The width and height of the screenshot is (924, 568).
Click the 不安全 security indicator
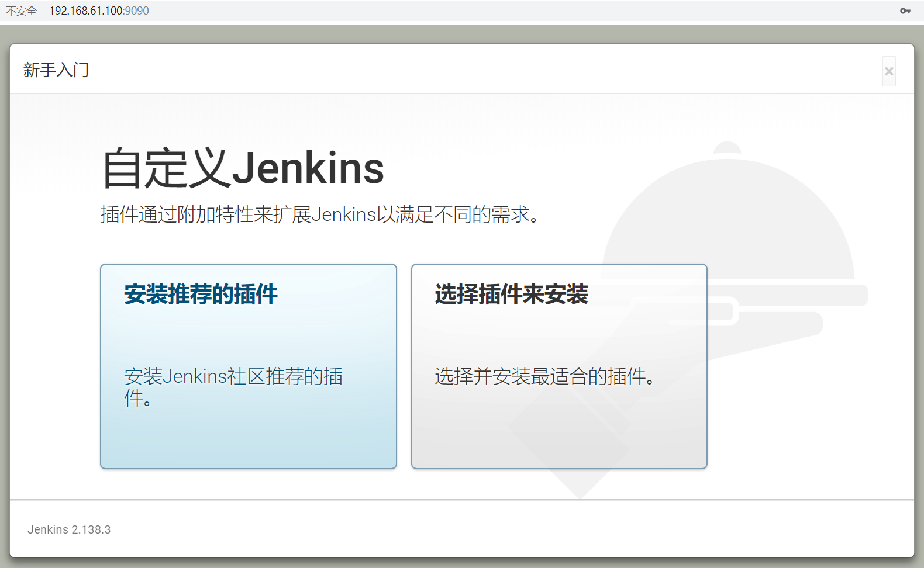point(22,11)
